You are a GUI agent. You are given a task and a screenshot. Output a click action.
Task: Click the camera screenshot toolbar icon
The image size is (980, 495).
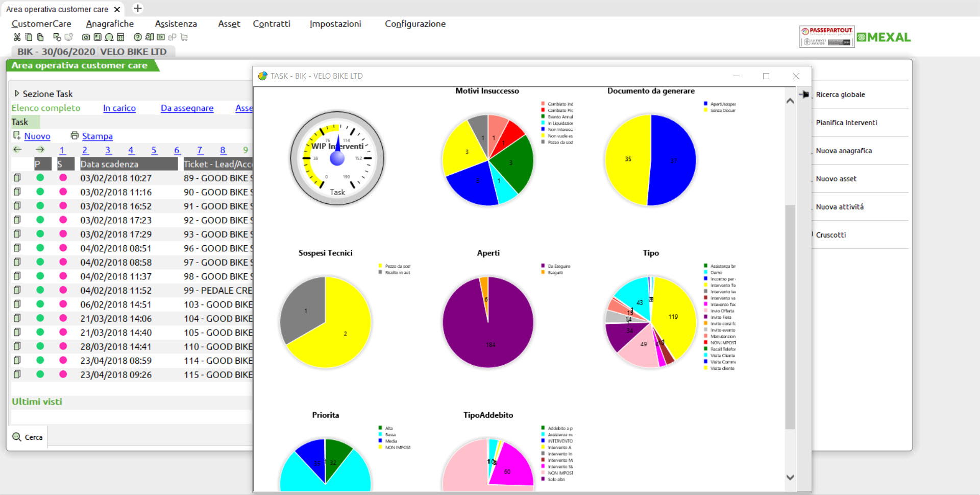(86, 37)
